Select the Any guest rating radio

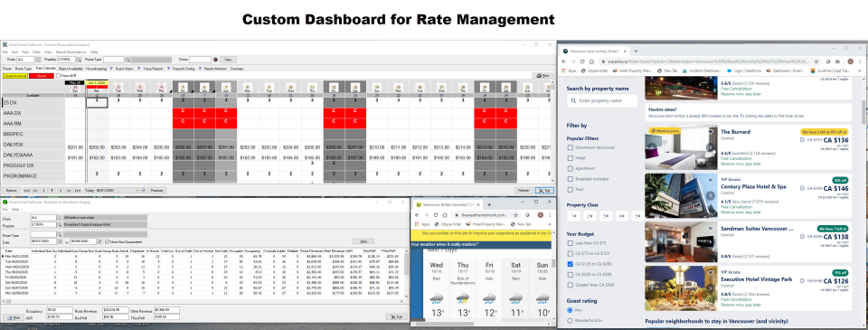coord(571,310)
